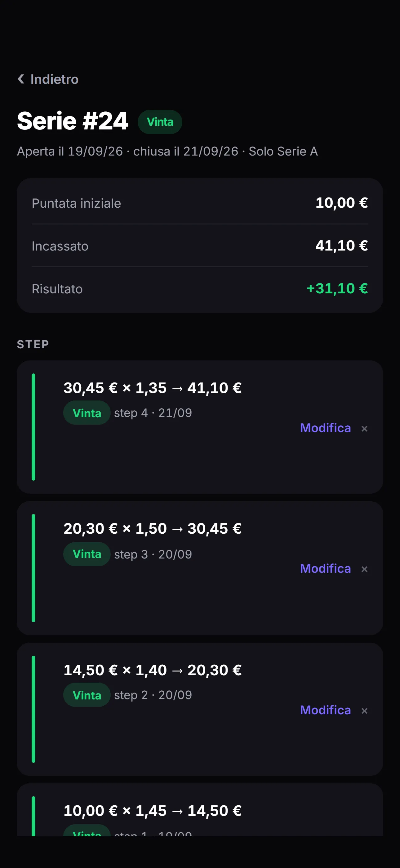Tap the Vinta badge beside Serie #24
Image resolution: width=400 pixels, height=868 pixels.
tap(160, 122)
